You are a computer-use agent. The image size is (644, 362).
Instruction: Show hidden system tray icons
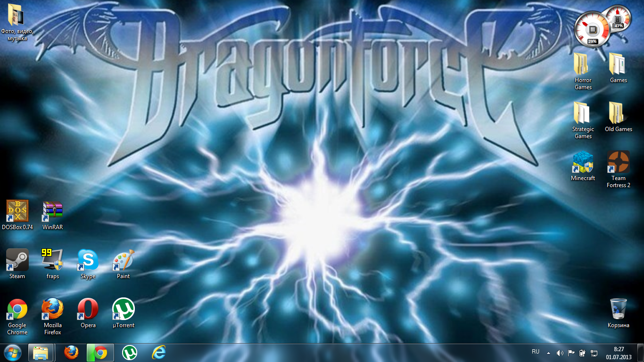click(x=548, y=353)
